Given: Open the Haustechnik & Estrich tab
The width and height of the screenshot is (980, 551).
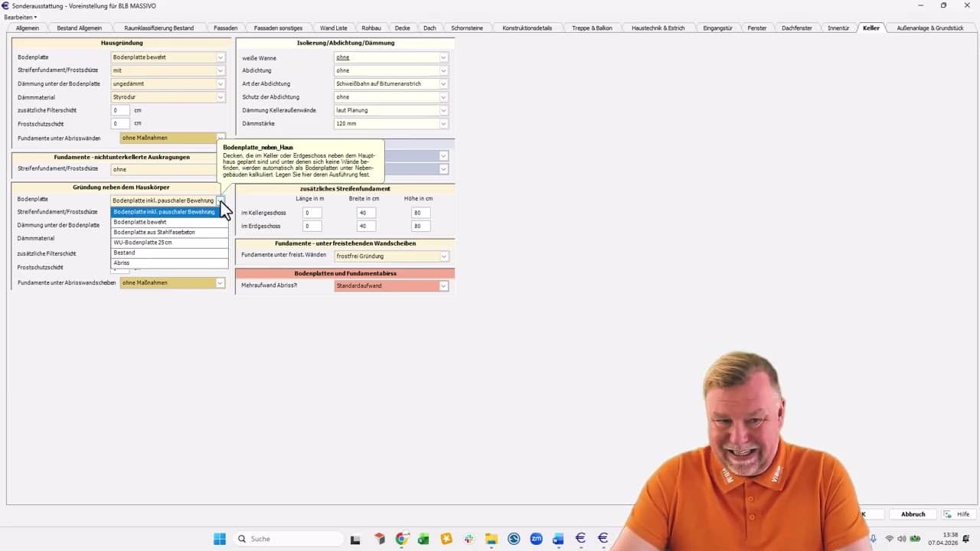Looking at the screenshot, I should (658, 28).
